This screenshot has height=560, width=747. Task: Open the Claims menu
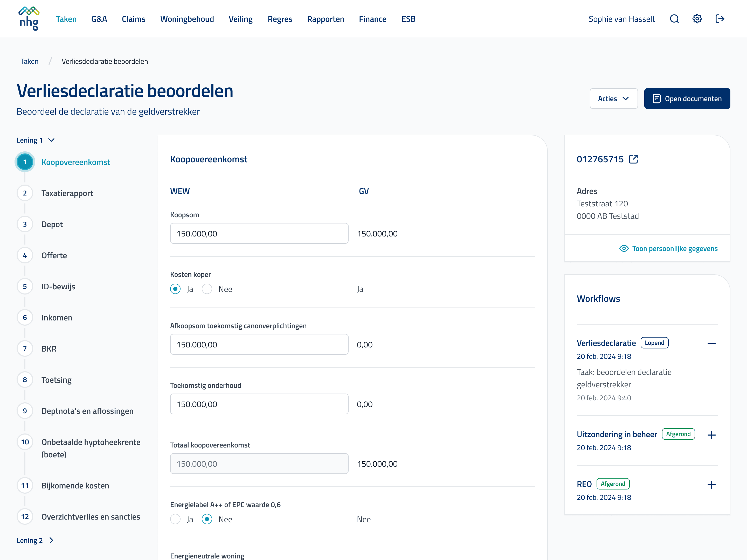pyautogui.click(x=133, y=19)
